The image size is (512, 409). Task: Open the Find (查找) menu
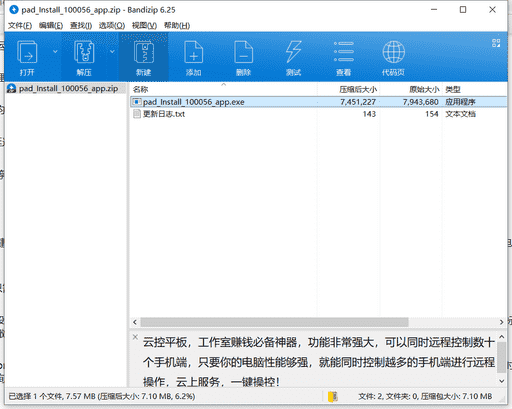(81, 25)
